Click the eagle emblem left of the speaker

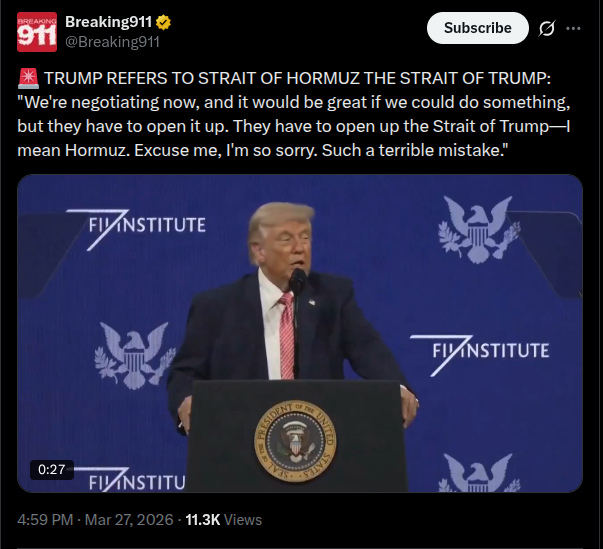pyautogui.click(x=135, y=356)
